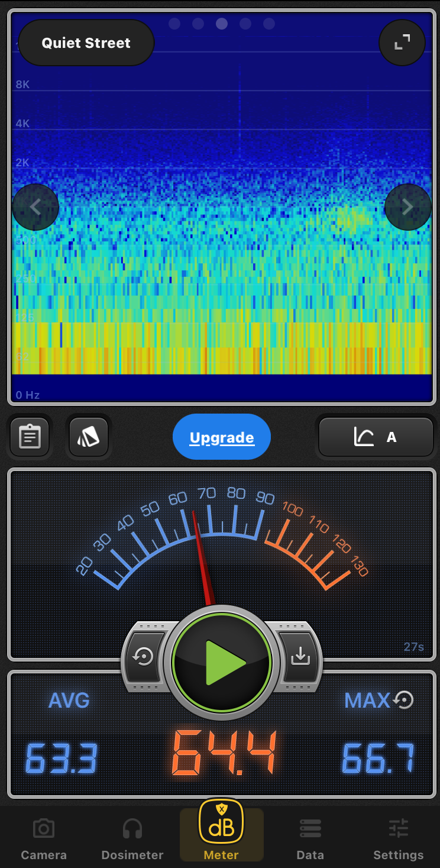Start measuring with the green play button
Screen dimensions: 440x868
pos(222,662)
